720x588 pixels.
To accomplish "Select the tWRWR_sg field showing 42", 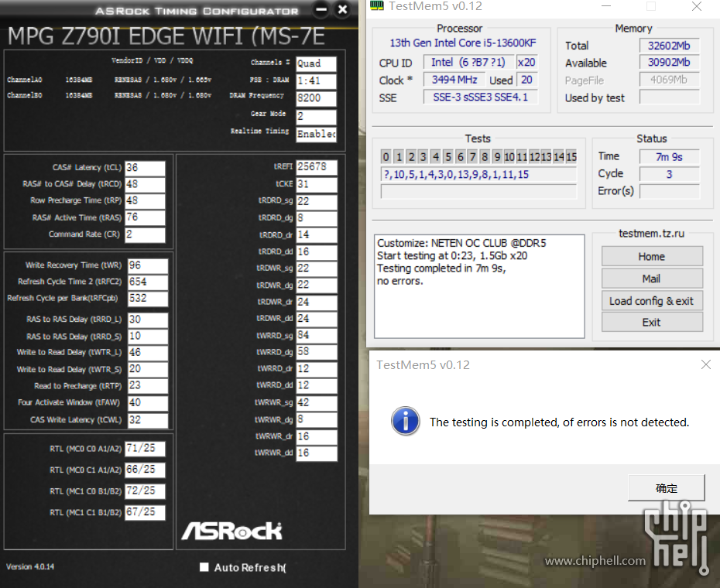I will pos(317,403).
